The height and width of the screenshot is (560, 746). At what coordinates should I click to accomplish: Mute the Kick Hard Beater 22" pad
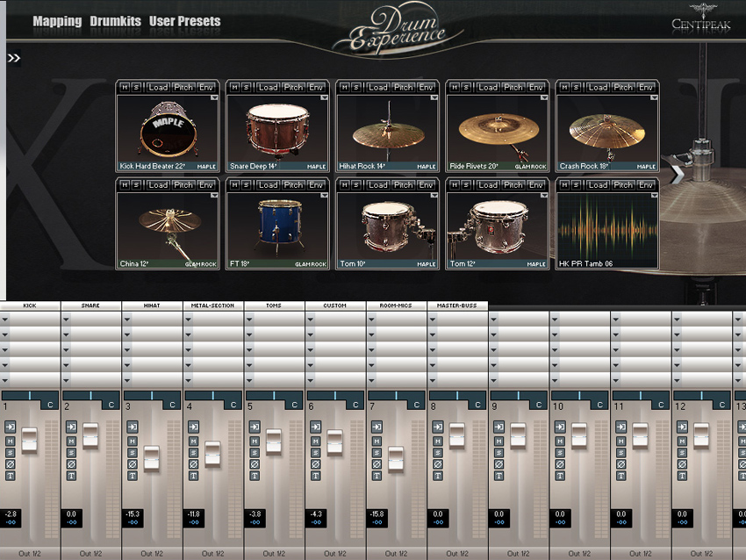pos(125,87)
